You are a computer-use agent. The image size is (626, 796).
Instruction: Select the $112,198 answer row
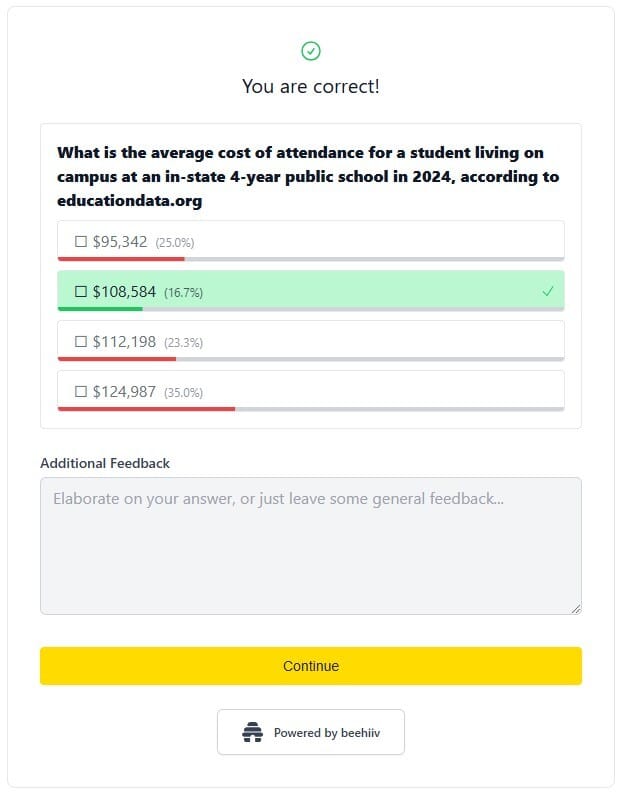(x=310, y=341)
